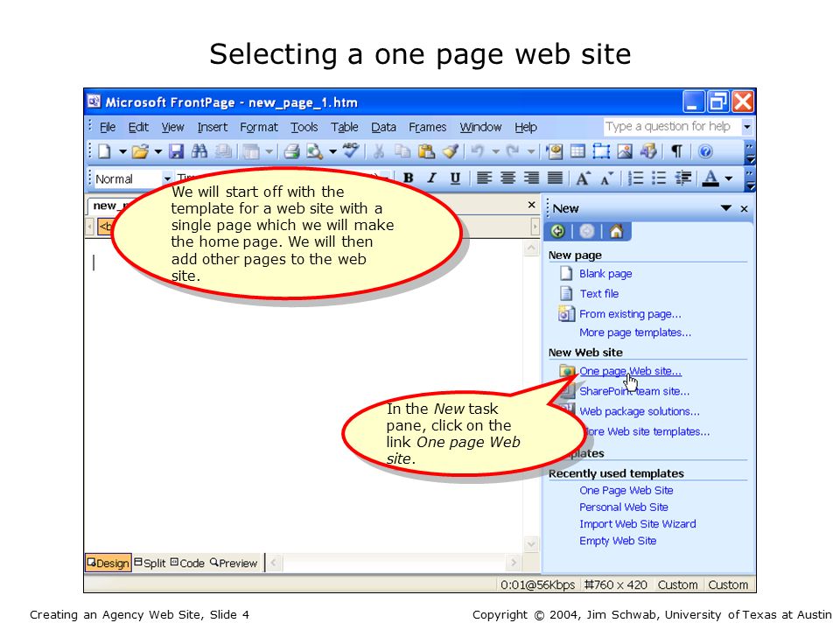Image resolution: width=840 pixels, height=630 pixels.
Task: Align text right
Action: coord(531,178)
